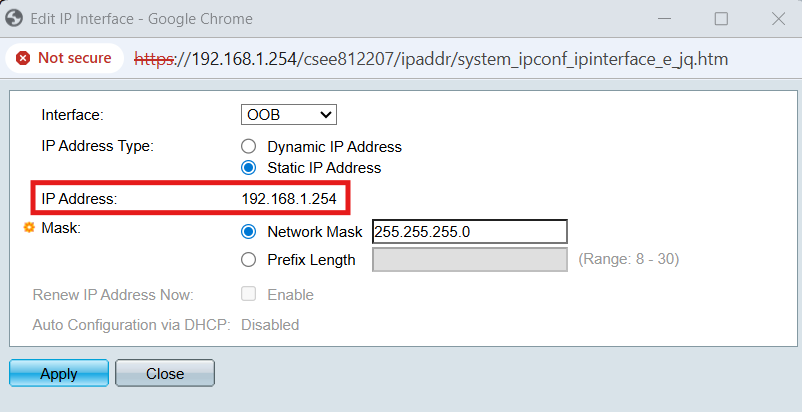The height and width of the screenshot is (412, 802).
Task: Click the Not secure warning badge
Action: tap(64, 58)
